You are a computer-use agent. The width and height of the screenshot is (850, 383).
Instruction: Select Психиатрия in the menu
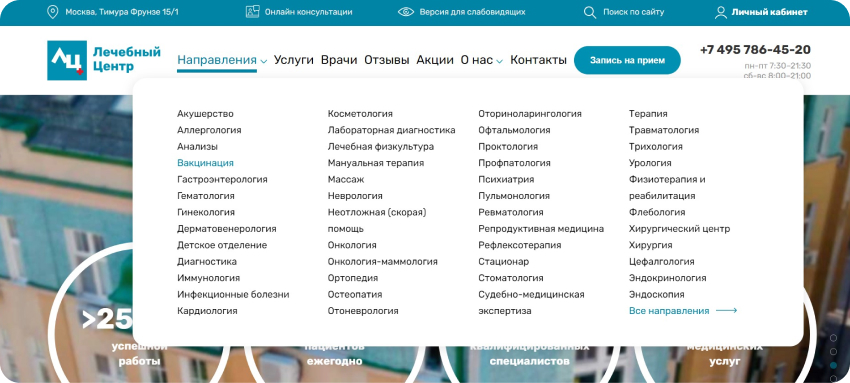506,179
